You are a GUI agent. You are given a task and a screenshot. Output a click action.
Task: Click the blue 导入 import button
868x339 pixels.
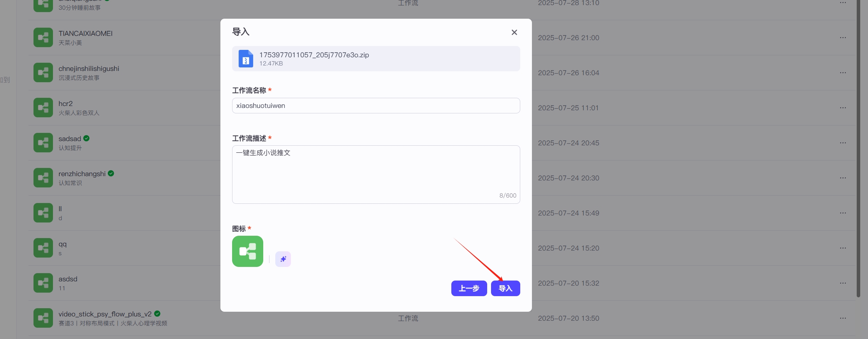pos(505,288)
